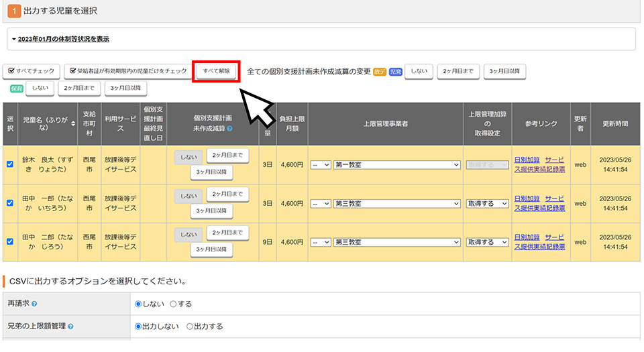Click the 9日 cell in 田中 二郎 row
The width and height of the screenshot is (644, 352).
[268, 242]
